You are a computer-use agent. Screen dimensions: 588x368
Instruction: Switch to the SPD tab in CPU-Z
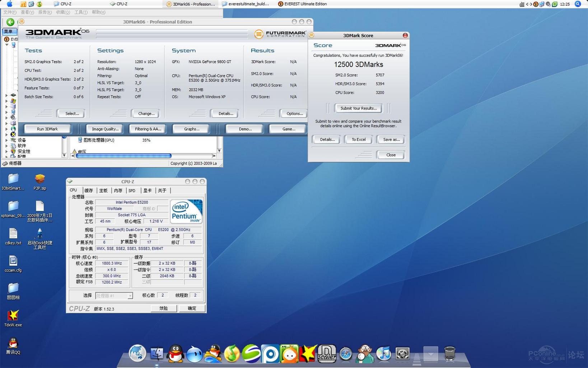click(132, 190)
